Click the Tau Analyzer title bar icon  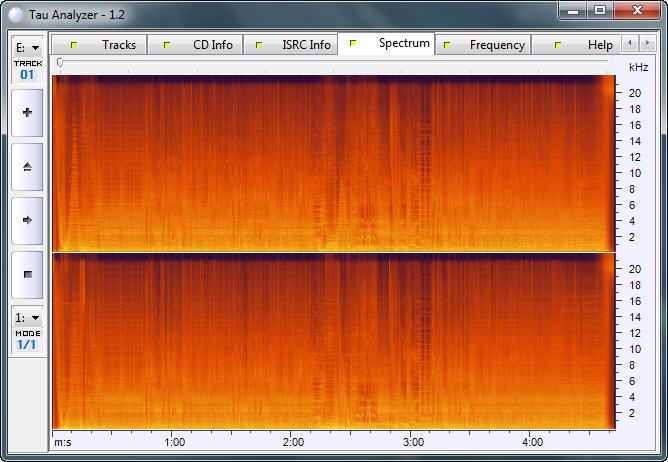(x=13, y=12)
